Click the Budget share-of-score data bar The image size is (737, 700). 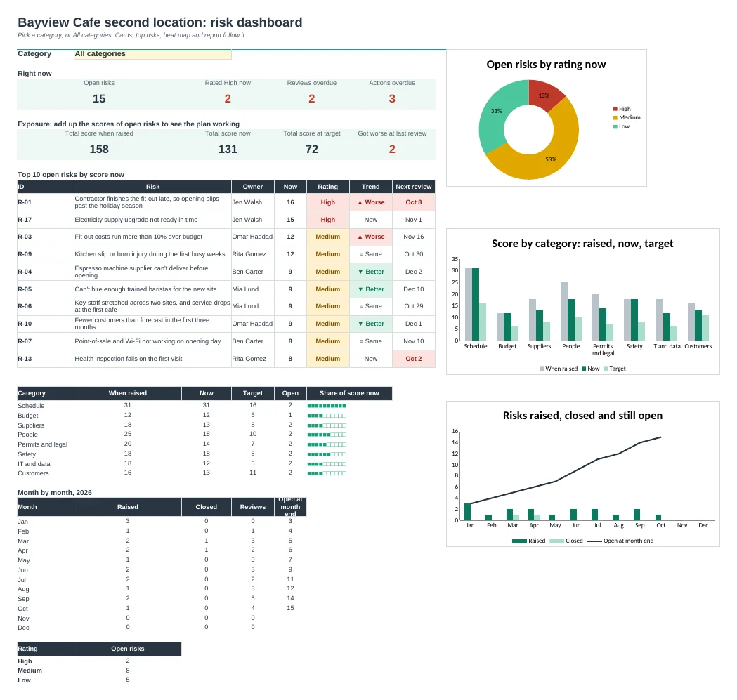click(327, 416)
